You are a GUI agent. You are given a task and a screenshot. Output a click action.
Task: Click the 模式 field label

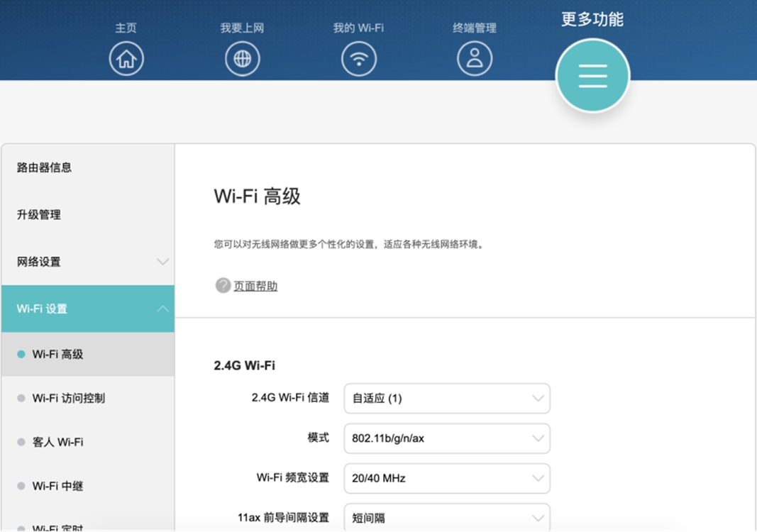tap(318, 438)
